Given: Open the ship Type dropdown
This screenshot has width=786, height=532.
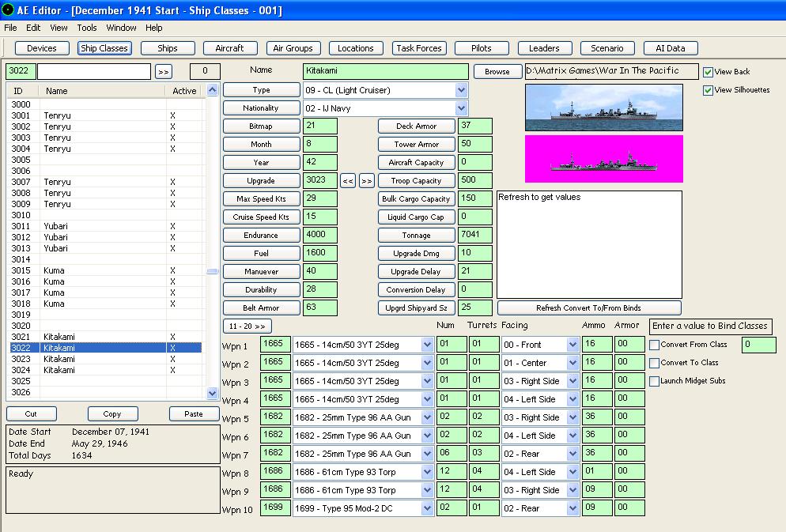Looking at the screenshot, I should [x=461, y=90].
